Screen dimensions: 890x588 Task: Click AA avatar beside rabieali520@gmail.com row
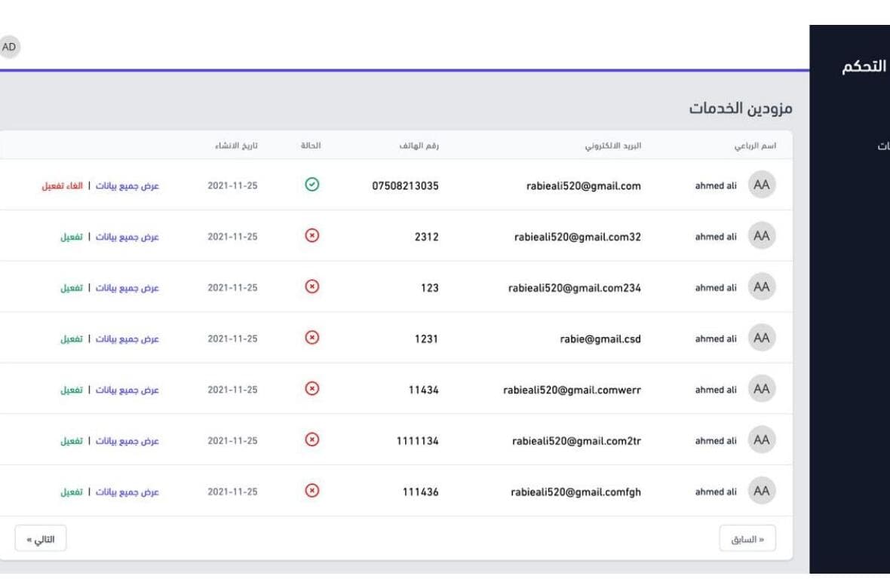pos(762,185)
